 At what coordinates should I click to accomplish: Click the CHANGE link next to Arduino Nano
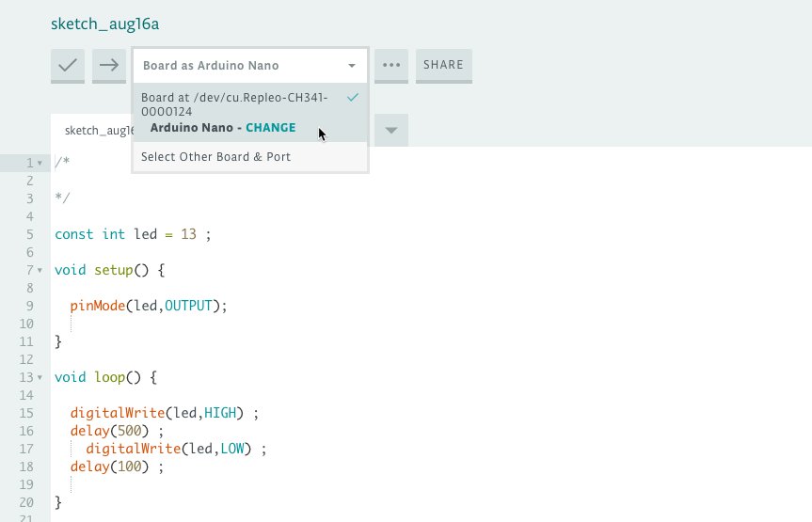270,127
